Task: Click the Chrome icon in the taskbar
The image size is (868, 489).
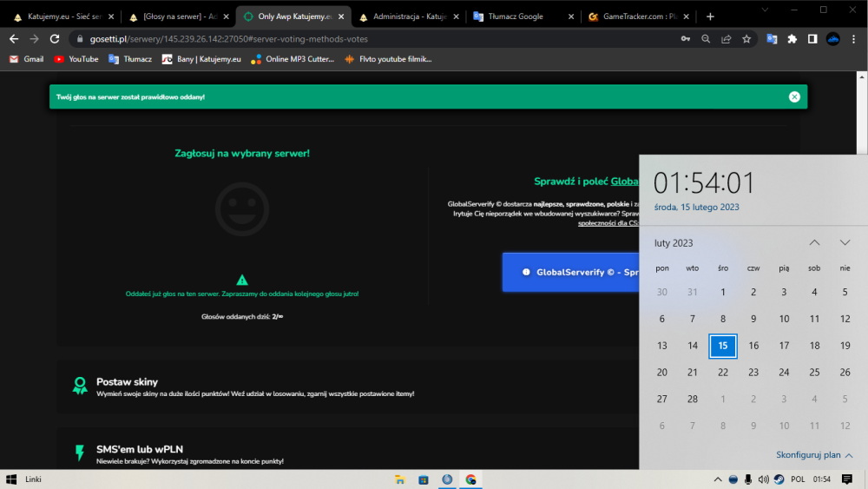Action: click(x=470, y=479)
